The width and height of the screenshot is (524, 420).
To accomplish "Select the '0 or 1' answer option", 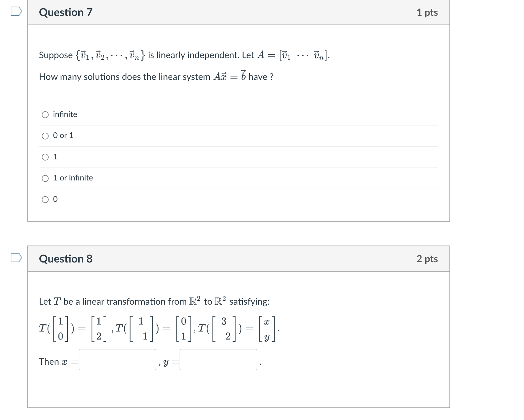I will coord(45,136).
